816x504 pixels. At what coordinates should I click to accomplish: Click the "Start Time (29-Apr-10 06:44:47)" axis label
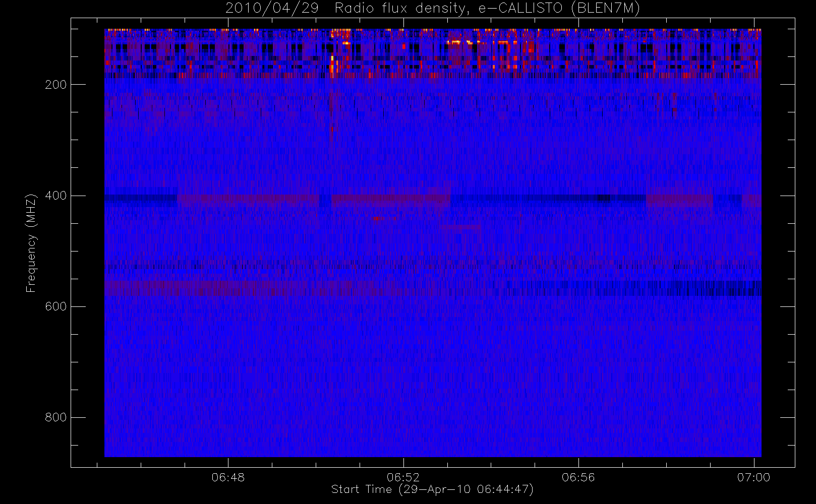pos(432,489)
